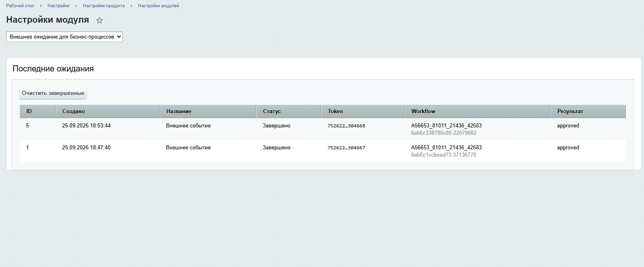Click the Очистить завершённые button

pyautogui.click(x=53, y=93)
